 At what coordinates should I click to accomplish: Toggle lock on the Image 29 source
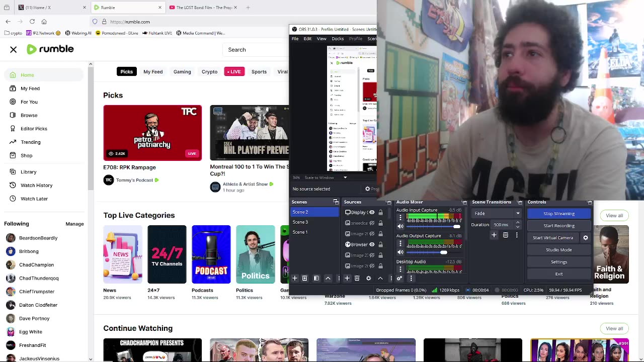click(x=380, y=234)
